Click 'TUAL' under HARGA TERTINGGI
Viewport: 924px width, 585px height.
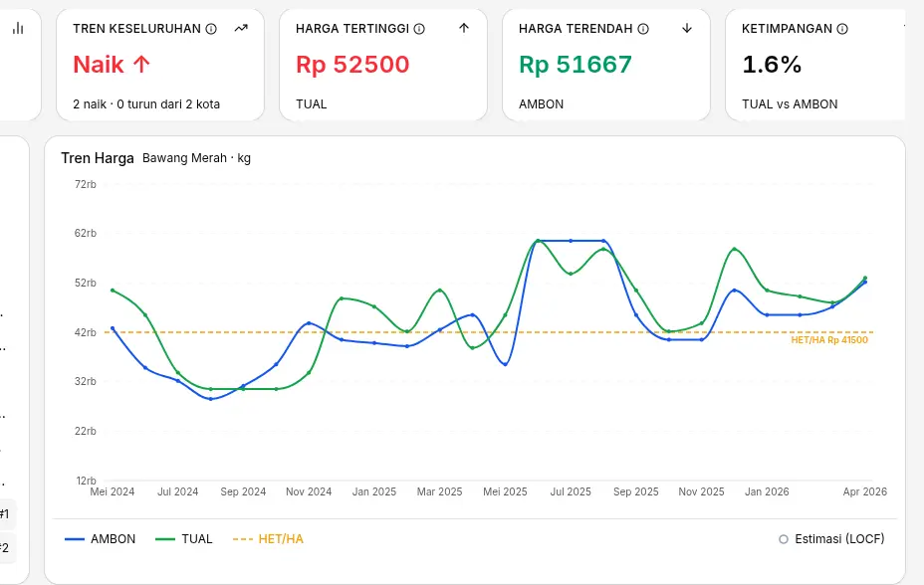click(x=311, y=104)
